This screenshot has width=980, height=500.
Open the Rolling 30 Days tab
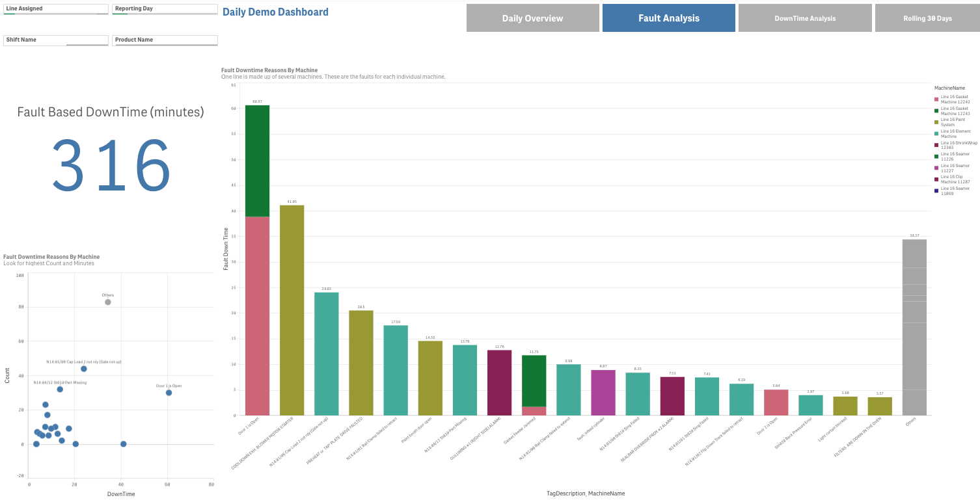tap(927, 18)
